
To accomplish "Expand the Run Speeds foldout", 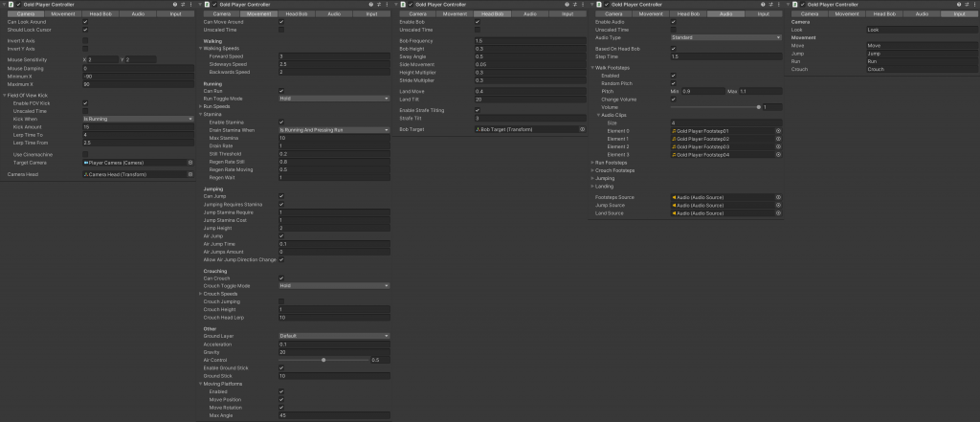I will pyautogui.click(x=201, y=106).
